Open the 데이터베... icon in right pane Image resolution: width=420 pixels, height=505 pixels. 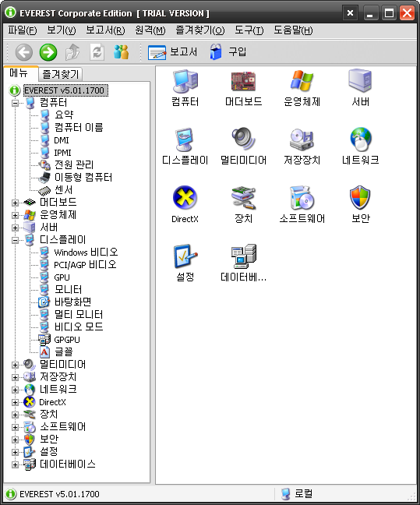tap(243, 256)
